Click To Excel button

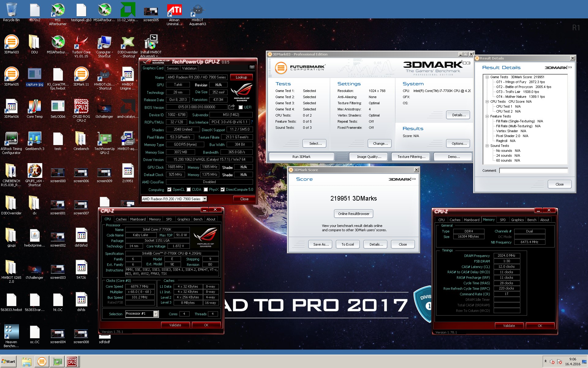(348, 244)
